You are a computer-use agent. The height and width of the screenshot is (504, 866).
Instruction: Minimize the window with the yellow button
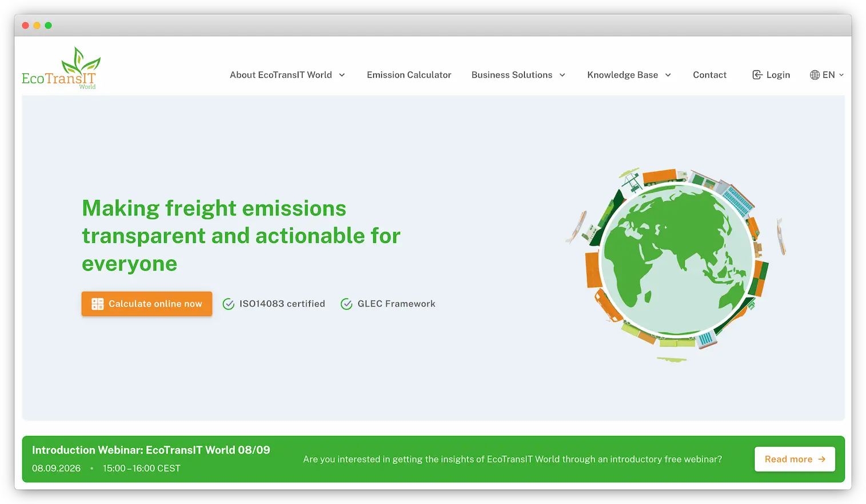coord(37,25)
